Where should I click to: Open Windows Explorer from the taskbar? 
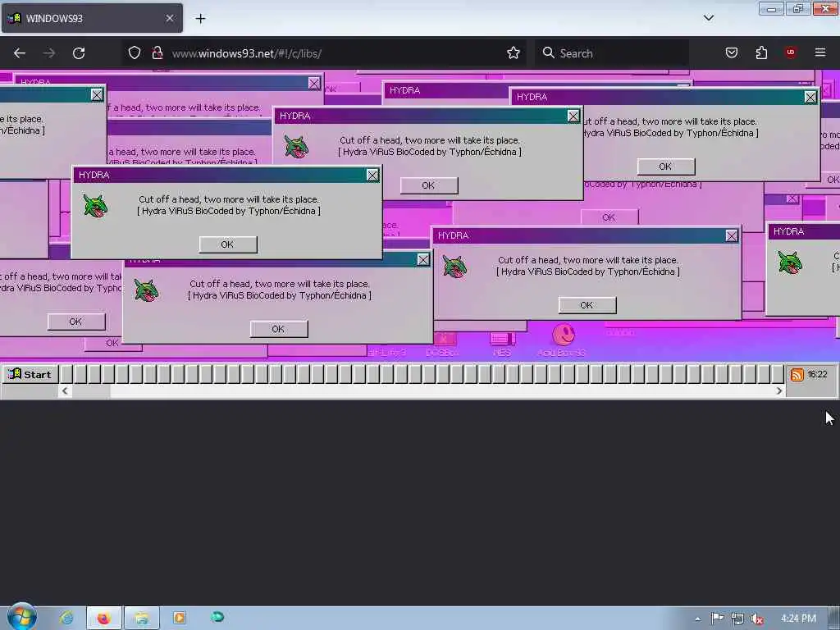coord(141,619)
